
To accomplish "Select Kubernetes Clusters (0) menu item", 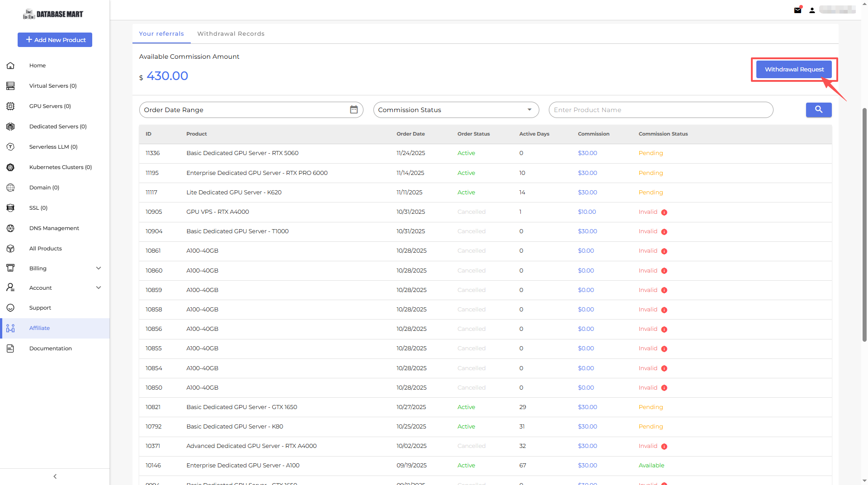I will [61, 167].
